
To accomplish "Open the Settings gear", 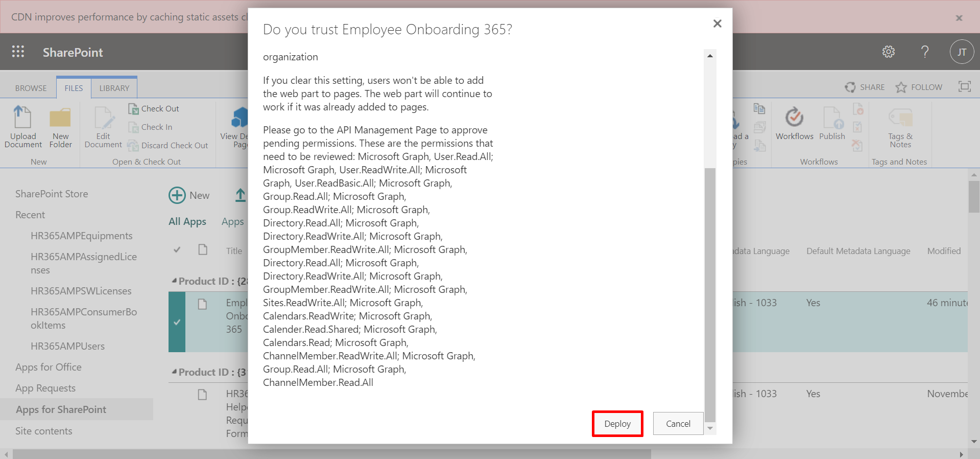I will pos(889,52).
